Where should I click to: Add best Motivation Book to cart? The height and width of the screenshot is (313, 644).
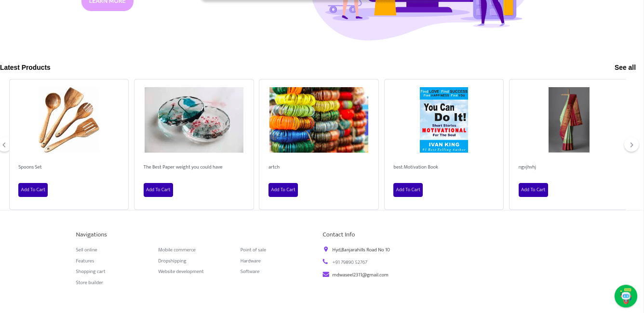[x=408, y=190]
